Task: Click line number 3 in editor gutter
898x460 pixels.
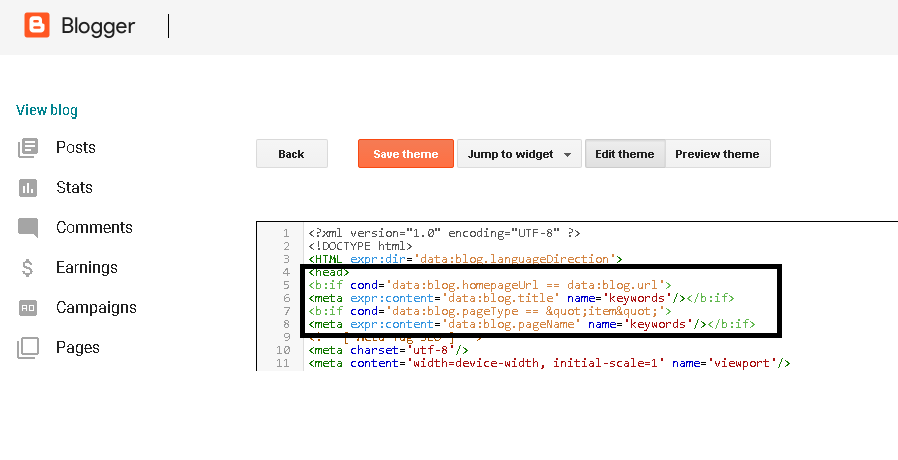Action: (x=286, y=259)
